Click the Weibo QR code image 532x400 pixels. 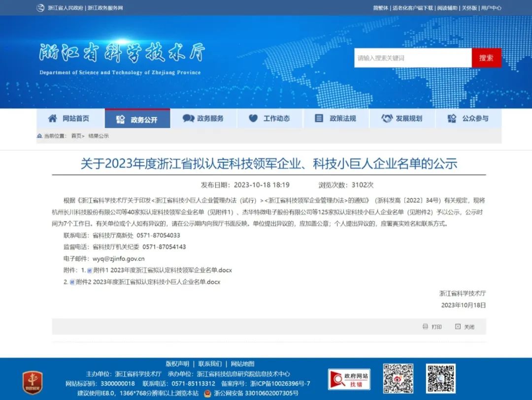click(x=398, y=378)
